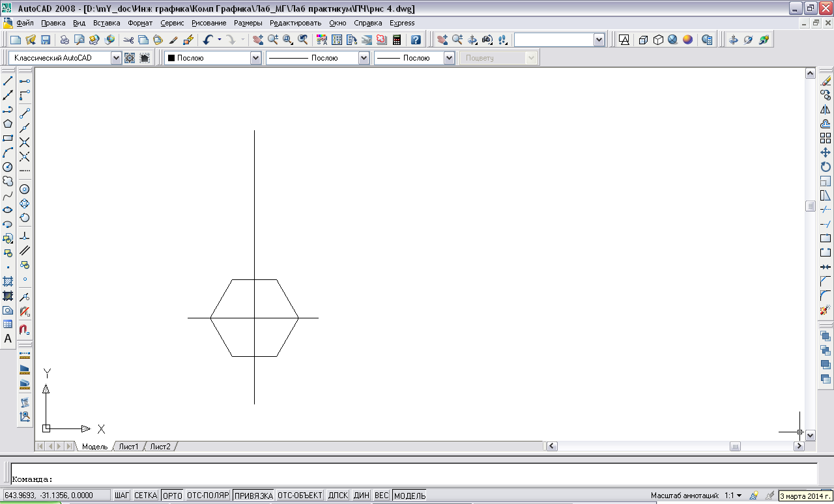
Task: Click the Undo arrow icon
Action: pos(208,40)
